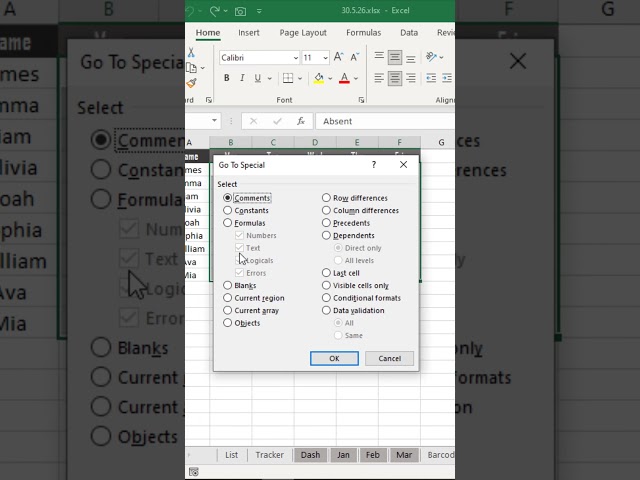Open the Data ribbon tab
Screen dimensions: 640x480
click(409, 33)
